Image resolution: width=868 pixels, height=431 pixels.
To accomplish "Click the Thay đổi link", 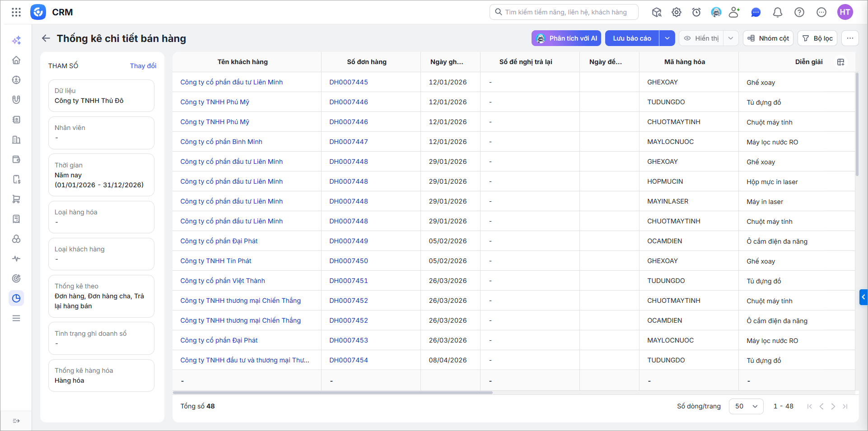I will coord(143,66).
